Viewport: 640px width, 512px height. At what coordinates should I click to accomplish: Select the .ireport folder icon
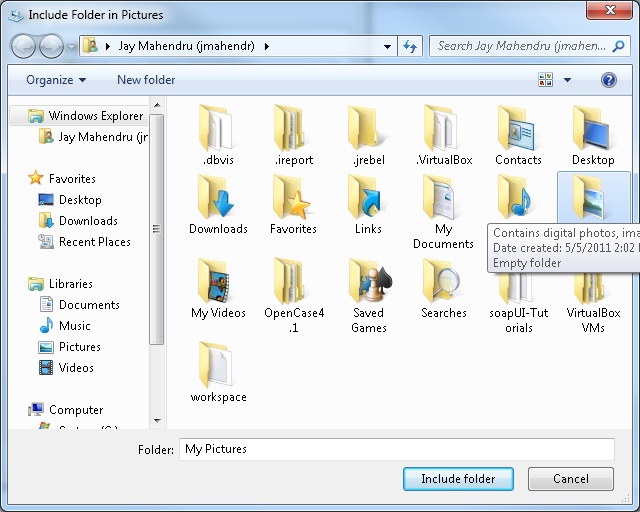(x=289, y=128)
